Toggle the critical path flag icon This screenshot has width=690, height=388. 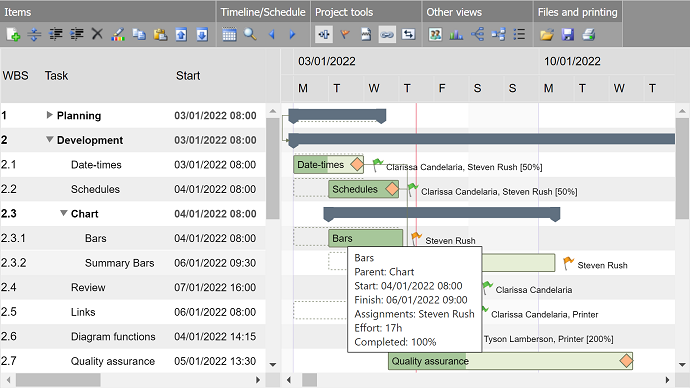tap(345, 34)
